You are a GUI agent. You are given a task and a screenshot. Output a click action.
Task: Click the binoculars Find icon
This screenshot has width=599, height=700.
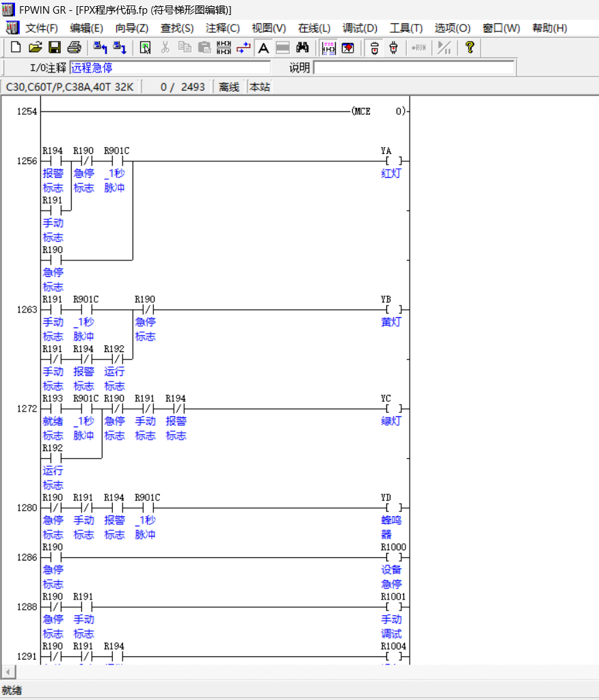coord(302,47)
